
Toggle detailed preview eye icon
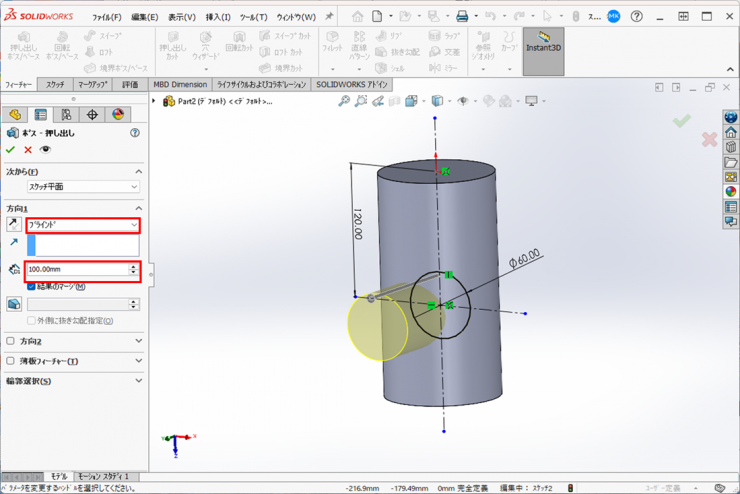pyautogui.click(x=45, y=150)
